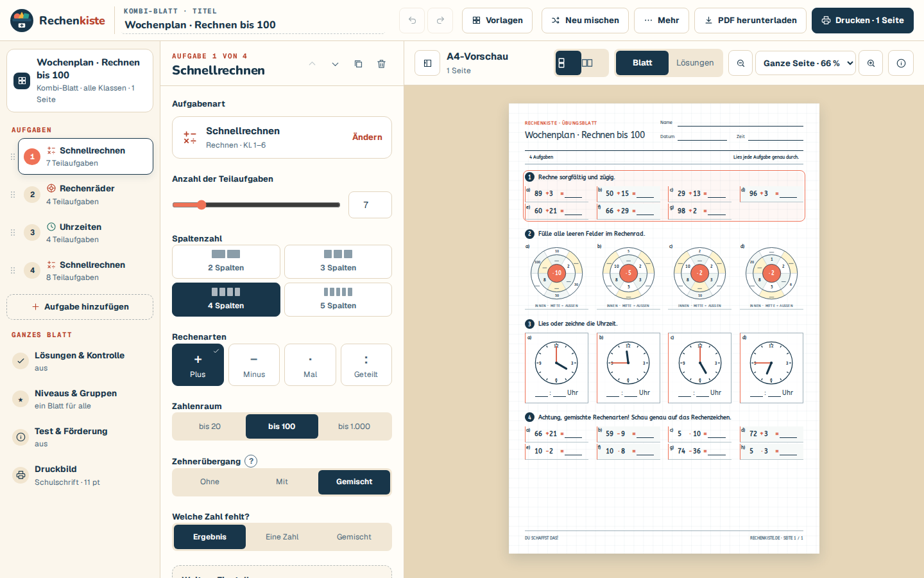Screen dimensions: 924x578
Task: Click the Rechenkiste logo icon
Action: [22, 21]
